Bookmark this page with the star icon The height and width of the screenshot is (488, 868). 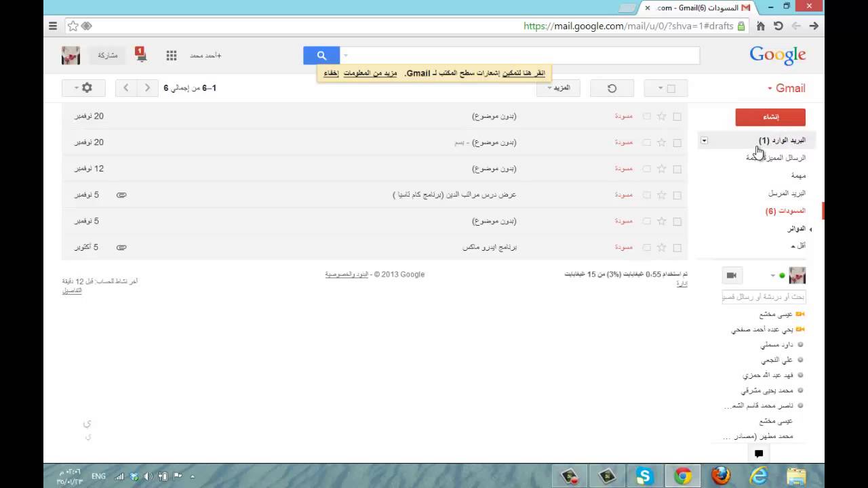[x=73, y=26]
